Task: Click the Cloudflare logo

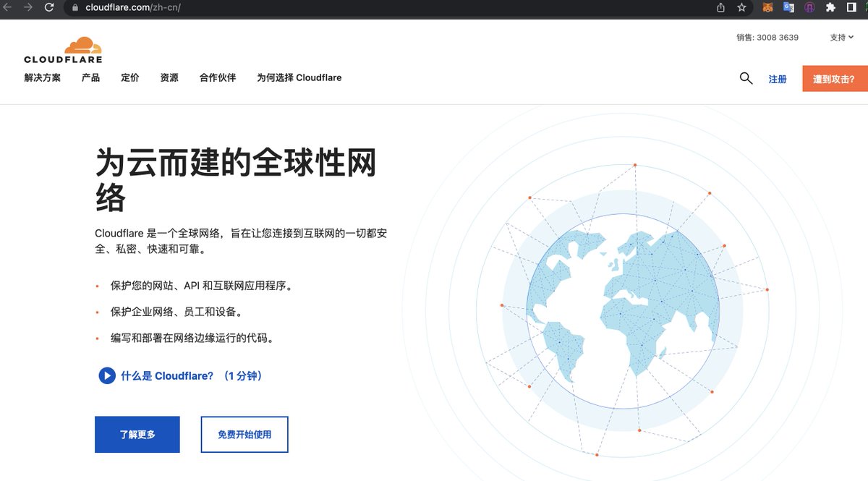Action: 63,50
